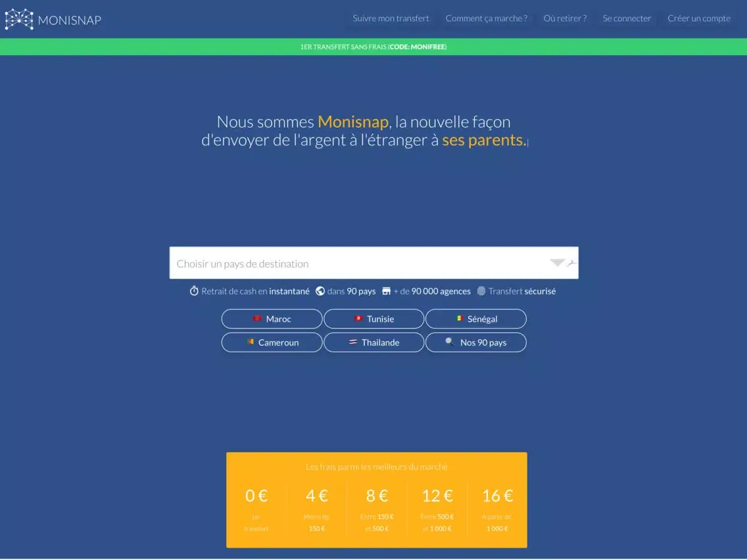This screenshot has width=747, height=560.
Task: Click the 16 € fee amount
Action: point(497,496)
